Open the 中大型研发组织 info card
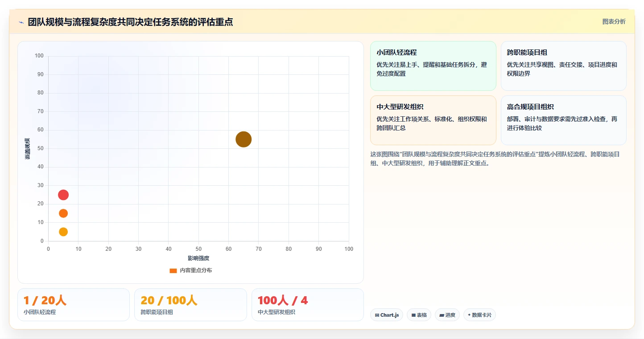644x339 pixels. (x=433, y=120)
